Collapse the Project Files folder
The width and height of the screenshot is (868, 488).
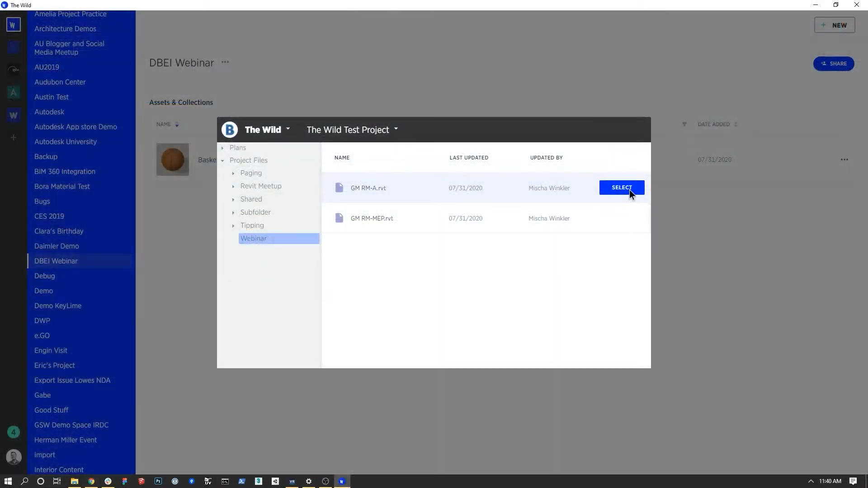pyautogui.click(x=222, y=160)
